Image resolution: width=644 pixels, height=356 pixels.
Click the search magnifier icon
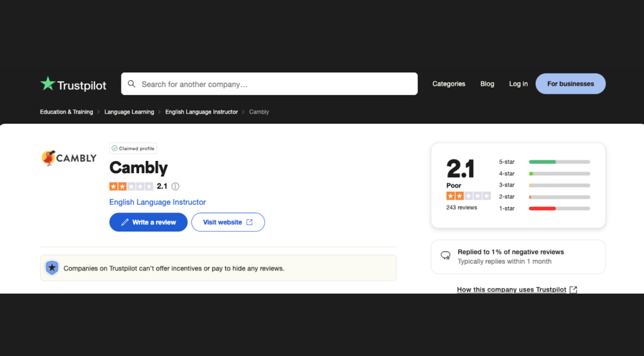(x=131, y=84)
